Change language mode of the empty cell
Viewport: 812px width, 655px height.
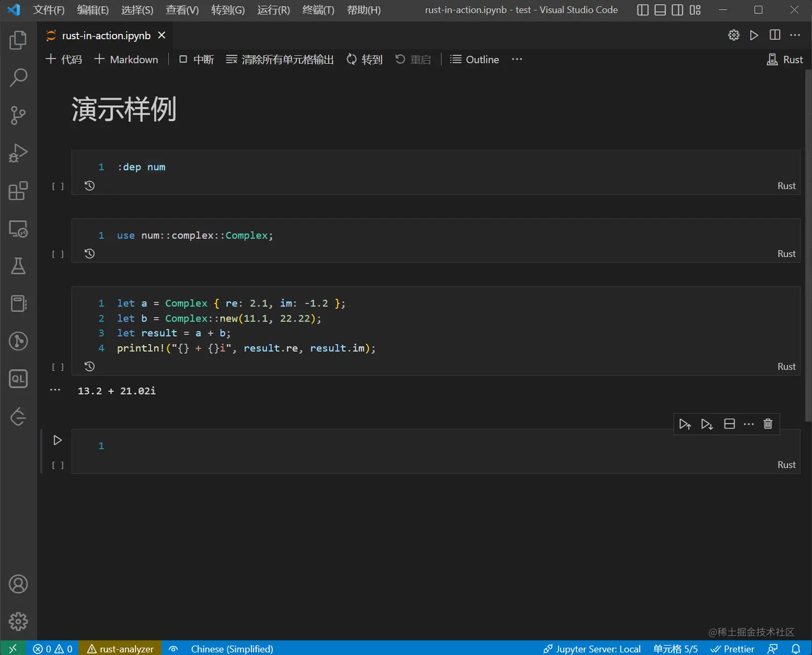click(786, 464)
